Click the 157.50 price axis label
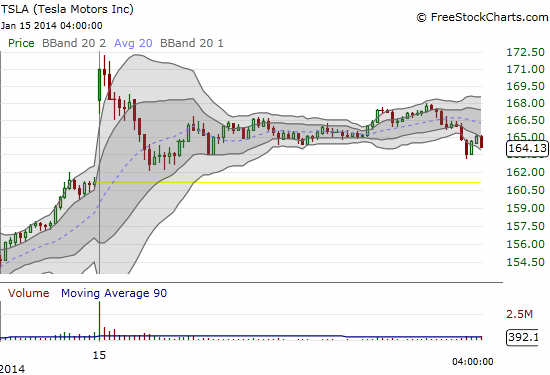 coord(525,226)
